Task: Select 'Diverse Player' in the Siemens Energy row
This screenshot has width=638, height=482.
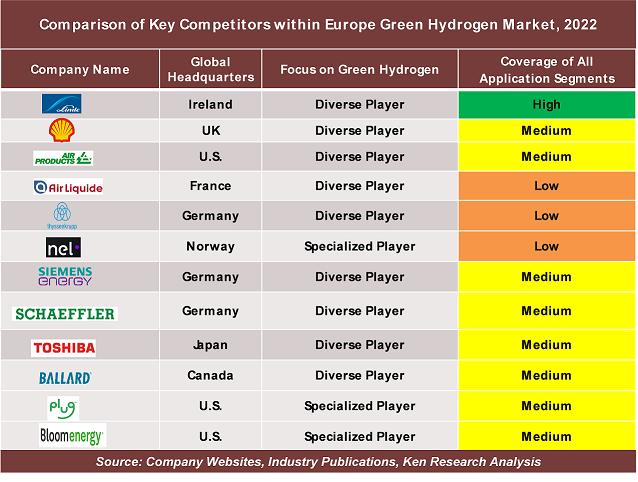Action: (360, 277)
